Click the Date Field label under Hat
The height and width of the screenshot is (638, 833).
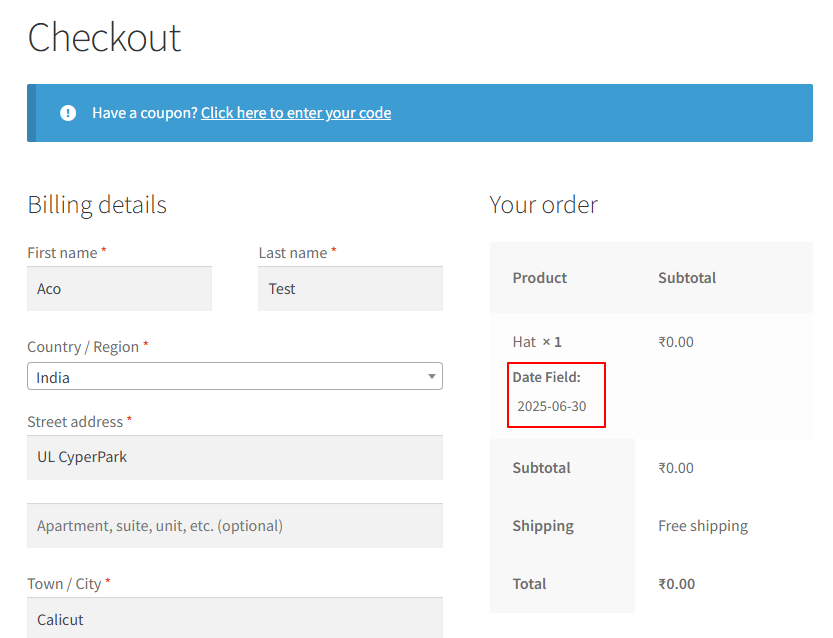(546, 377)
